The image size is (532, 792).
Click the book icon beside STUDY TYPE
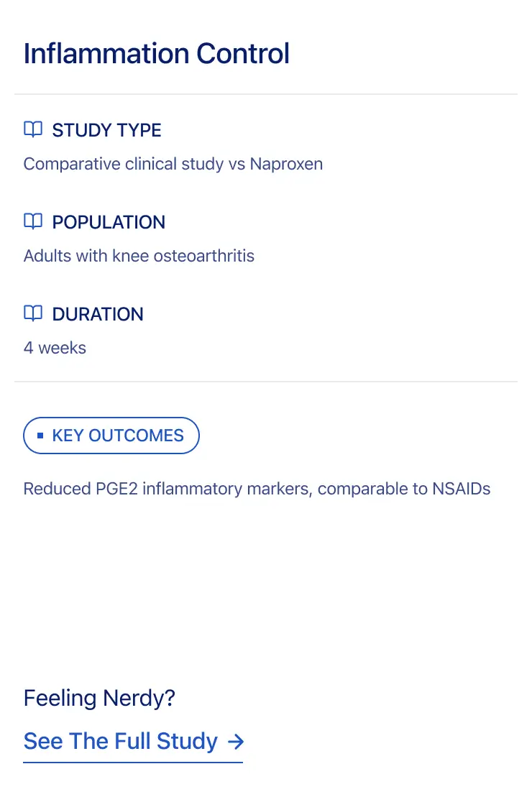pyautogui.click(x=33, y=130)
